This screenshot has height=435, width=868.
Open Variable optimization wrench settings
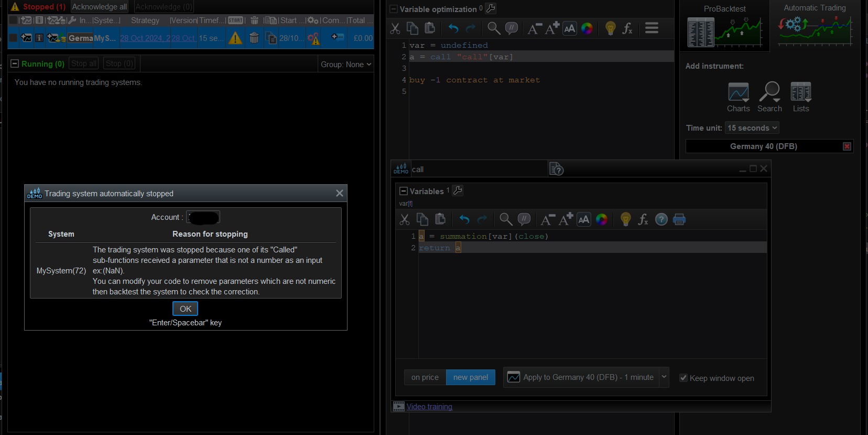491,8
